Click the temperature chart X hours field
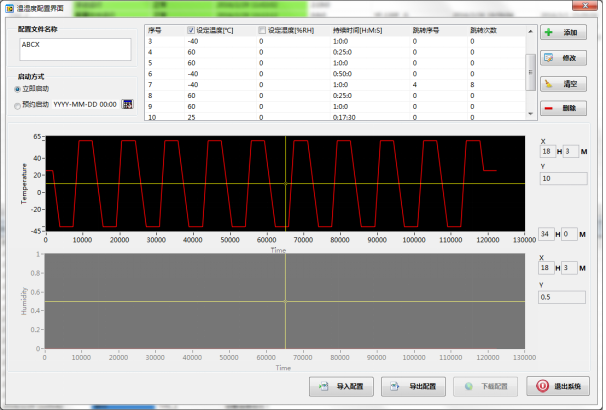 pyautogui.click(x=548, y=151)
